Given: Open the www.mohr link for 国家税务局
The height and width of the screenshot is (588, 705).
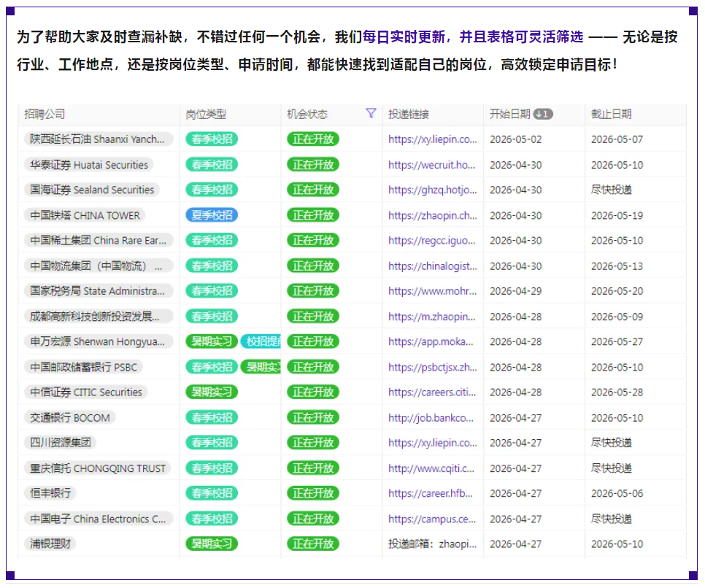Looking at the screenshot, I should point(433,291).
